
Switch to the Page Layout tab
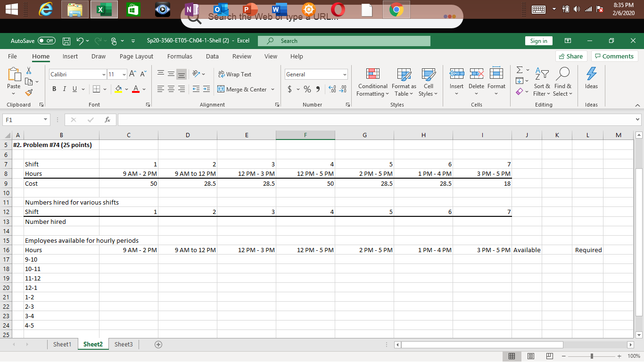(x=136, y=56)
